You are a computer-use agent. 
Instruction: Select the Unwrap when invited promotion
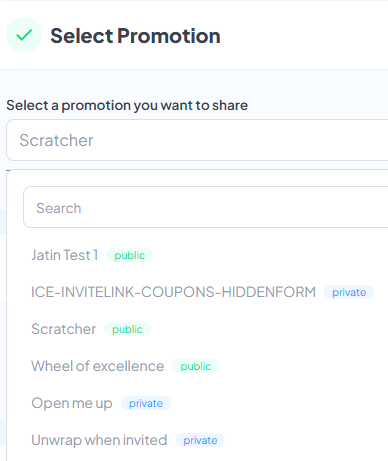(99, 440)
